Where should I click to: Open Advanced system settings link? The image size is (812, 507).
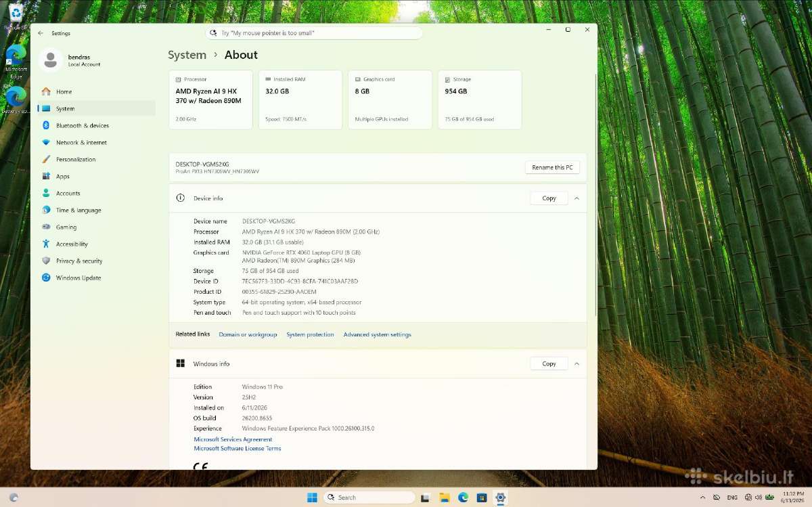377,334
